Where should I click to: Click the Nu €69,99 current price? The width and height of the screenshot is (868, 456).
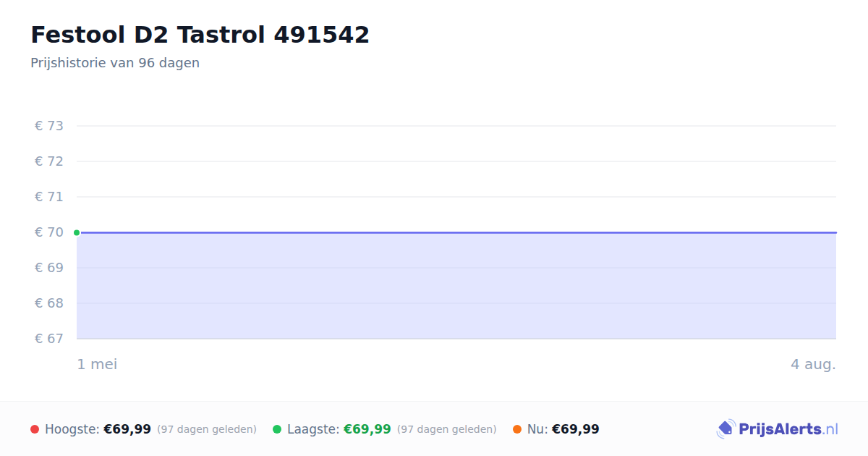click(x=576, y=429)
